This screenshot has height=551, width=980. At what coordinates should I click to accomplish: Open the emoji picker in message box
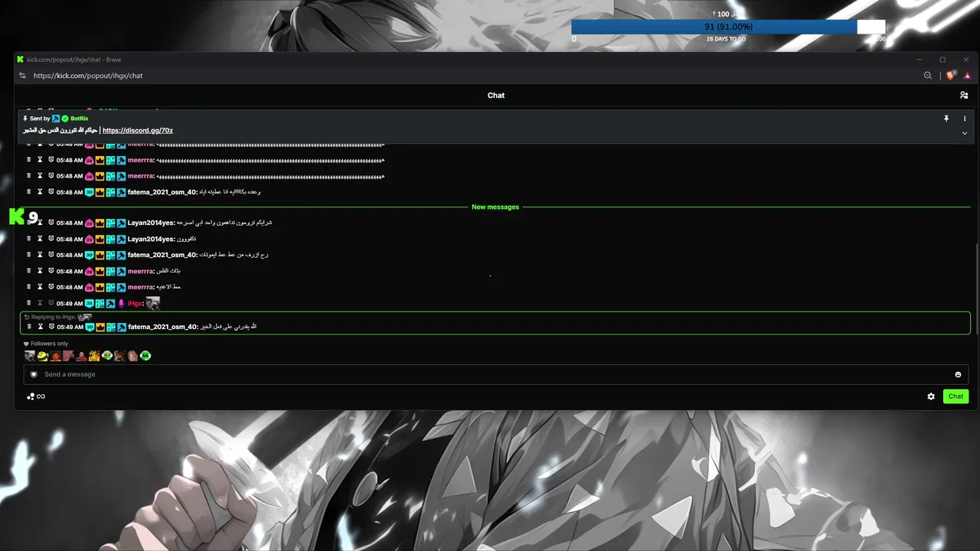tap(958, 374)
